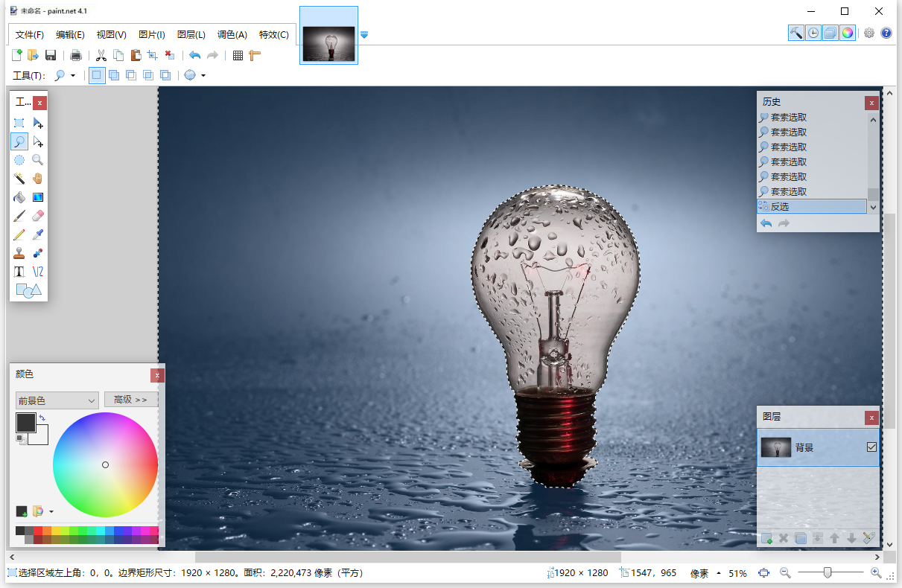Select the Eraser tool

tap(38, 216)
